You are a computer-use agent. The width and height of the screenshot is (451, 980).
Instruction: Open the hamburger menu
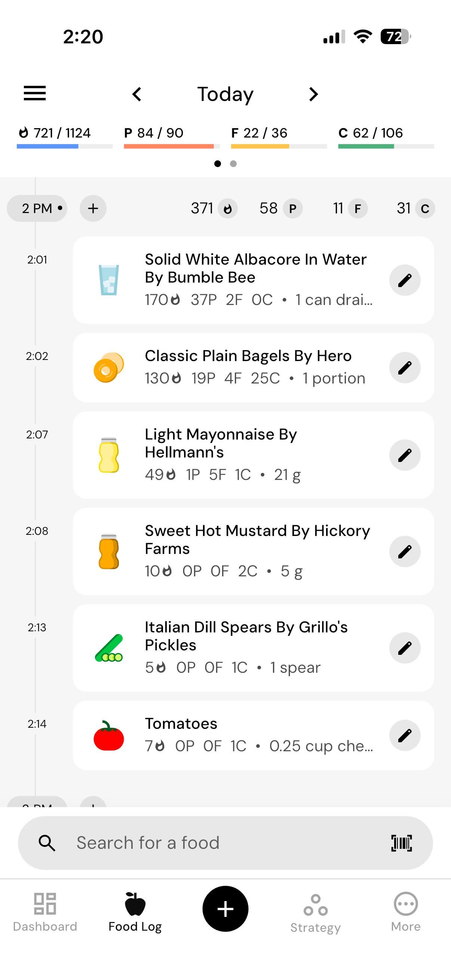[35, 93]
